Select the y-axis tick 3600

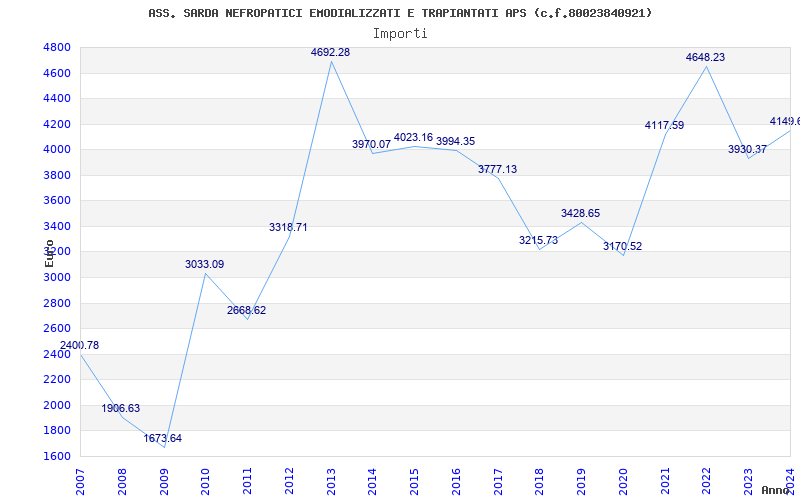57,201
